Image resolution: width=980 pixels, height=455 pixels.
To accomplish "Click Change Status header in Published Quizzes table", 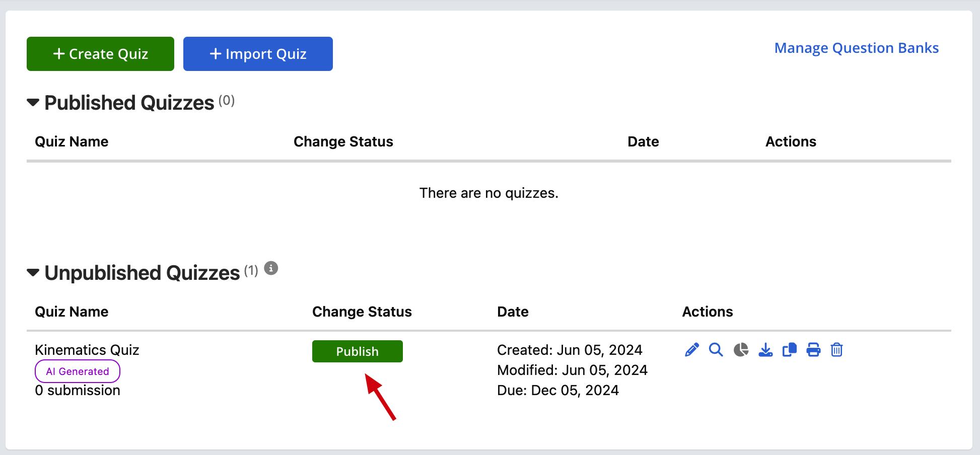I will [343, 141].
